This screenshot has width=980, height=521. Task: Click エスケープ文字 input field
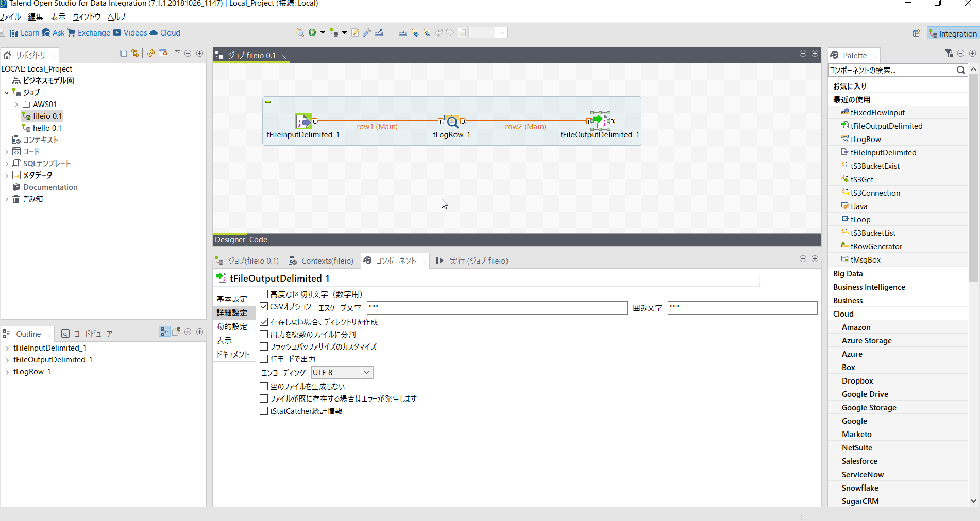click(x=497, y=308)
